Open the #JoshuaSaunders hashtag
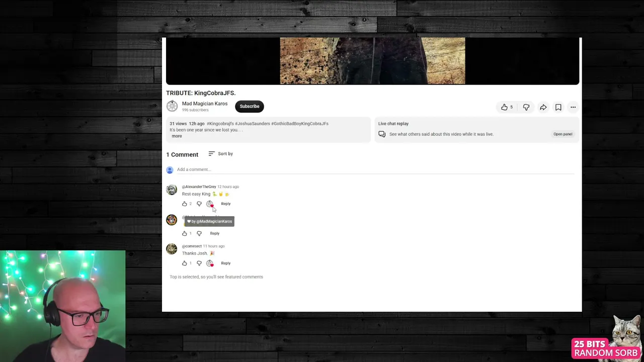This screenshot has width=644, height=362. coord(253,124)
